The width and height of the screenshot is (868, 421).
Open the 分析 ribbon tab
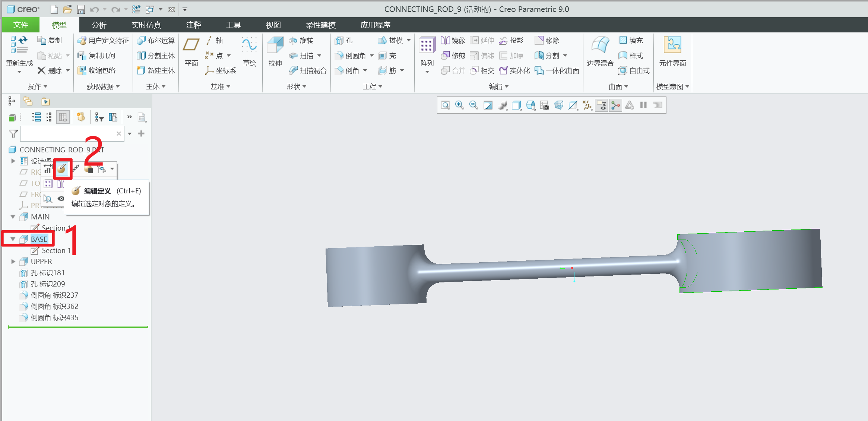click(x=99, y=25)
